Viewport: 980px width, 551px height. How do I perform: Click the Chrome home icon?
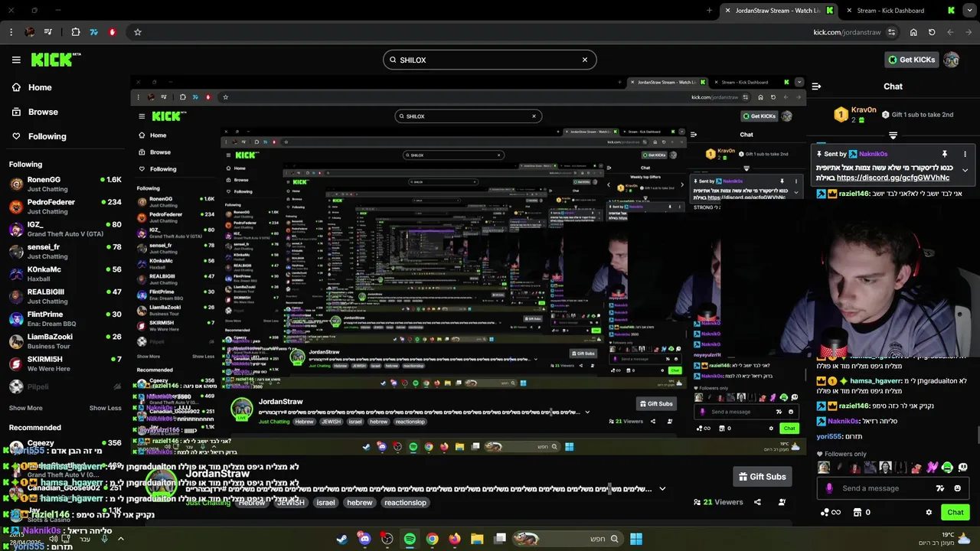(x=913, y=32)
